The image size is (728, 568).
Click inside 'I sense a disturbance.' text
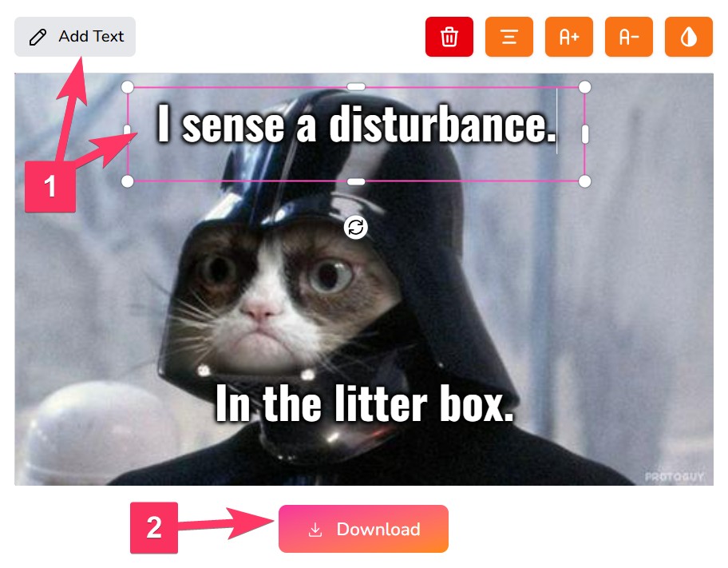click(x=356, y=124)
